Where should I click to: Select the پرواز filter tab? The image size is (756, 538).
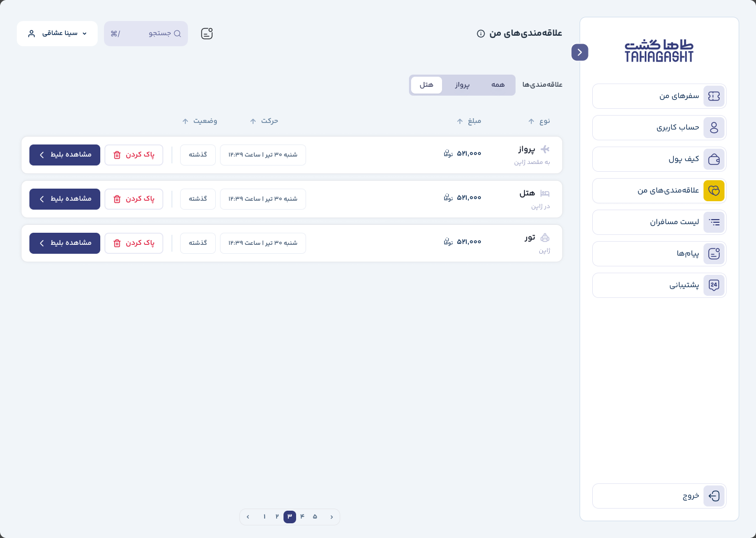point(462,85)
